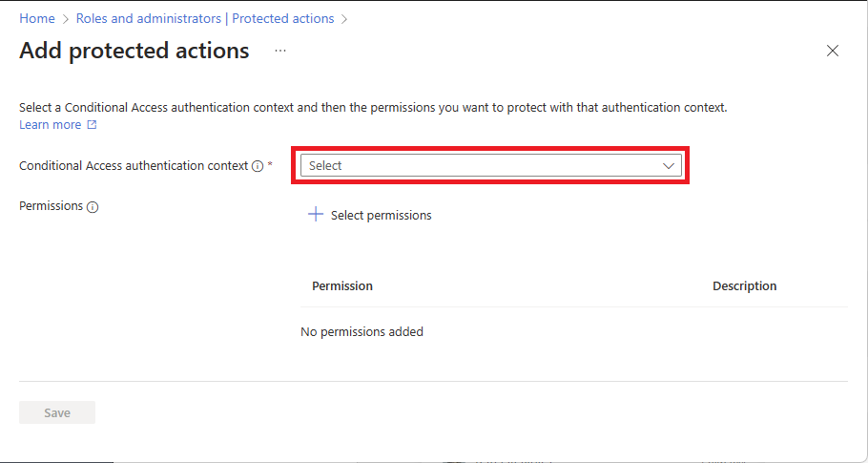The height and width of the screenshot is (463, 868).
Task: Choose the Select permissions text
Action: click(x=381, y=216)
